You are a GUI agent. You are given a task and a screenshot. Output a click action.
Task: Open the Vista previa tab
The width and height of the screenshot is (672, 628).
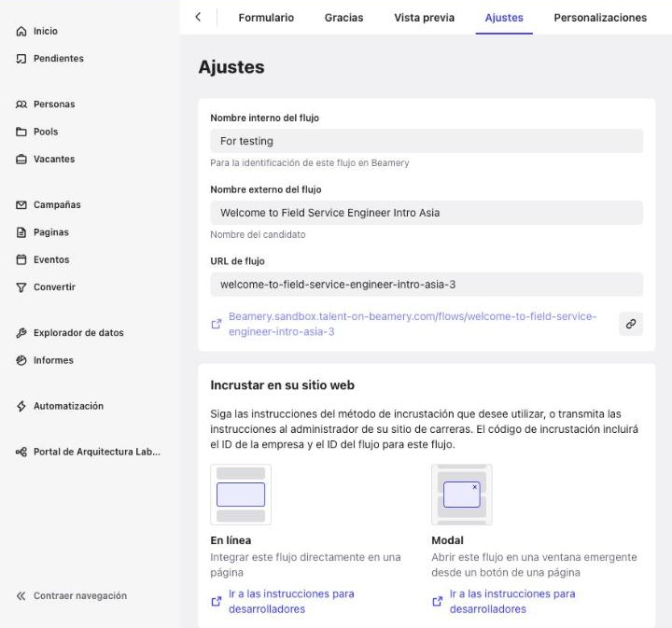pyautogui.click(x=425, y=18)
